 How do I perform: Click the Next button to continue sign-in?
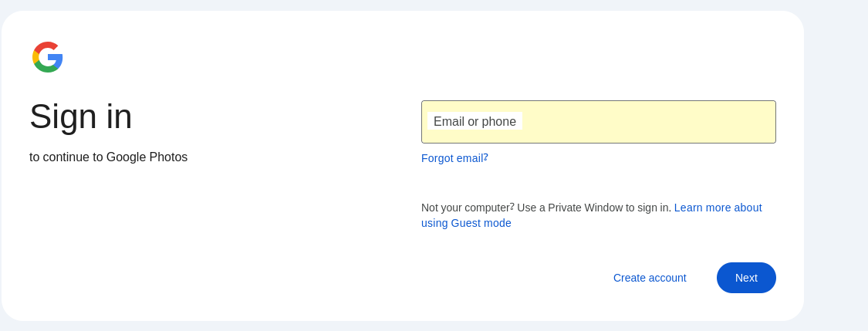[746, 278]
